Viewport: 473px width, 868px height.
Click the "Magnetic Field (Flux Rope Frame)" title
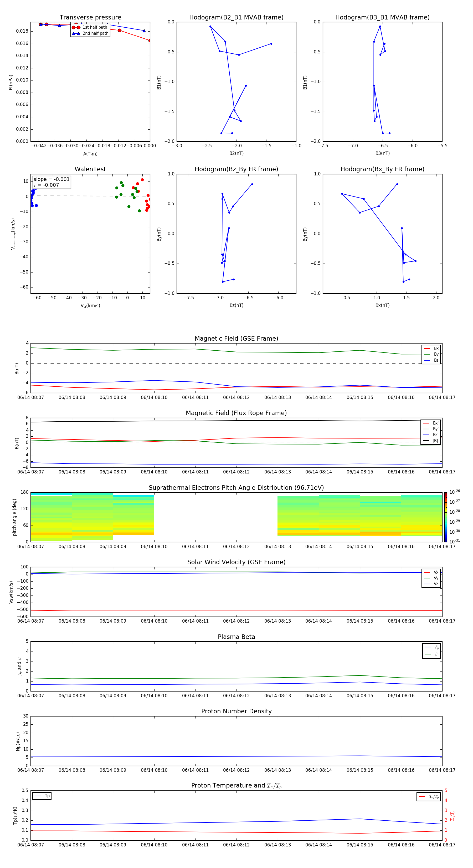point(236,413)
